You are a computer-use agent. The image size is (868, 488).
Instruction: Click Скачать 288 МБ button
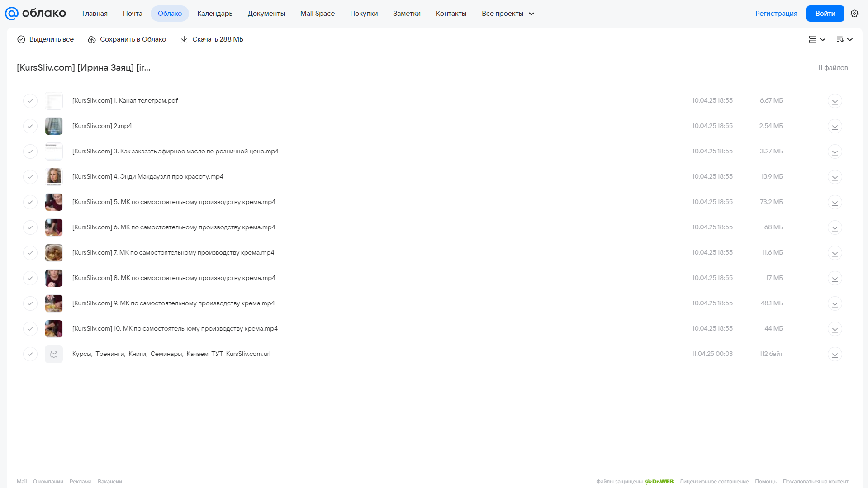click(x=212, y=39)
